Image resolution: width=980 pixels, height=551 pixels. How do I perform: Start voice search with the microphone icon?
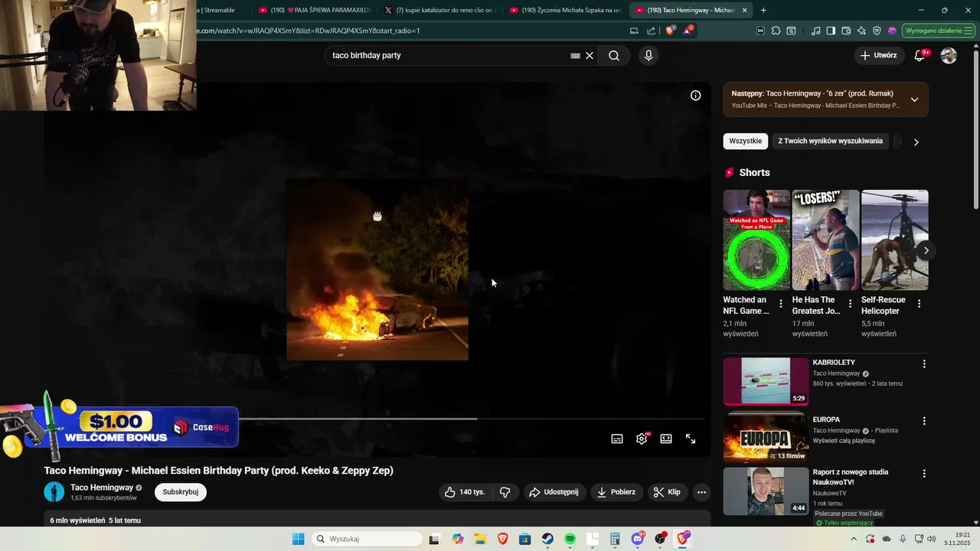648,56
